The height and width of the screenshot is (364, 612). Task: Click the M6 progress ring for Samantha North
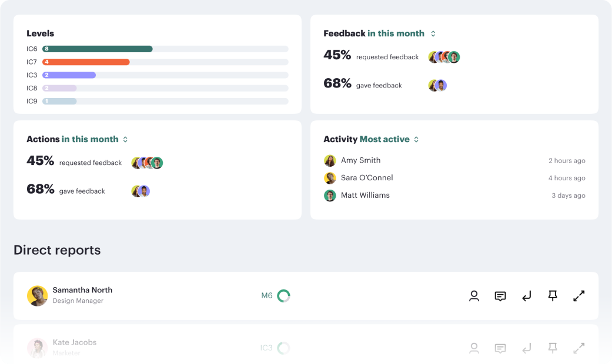point(283,296)
